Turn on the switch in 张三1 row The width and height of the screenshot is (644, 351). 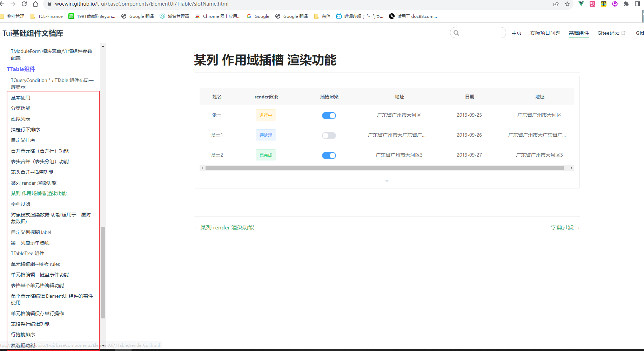pyautogui.click(x=329, y=135)
